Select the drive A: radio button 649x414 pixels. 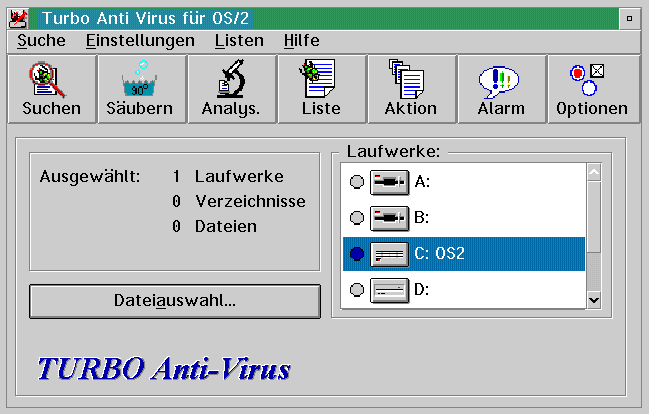point(357,182)
